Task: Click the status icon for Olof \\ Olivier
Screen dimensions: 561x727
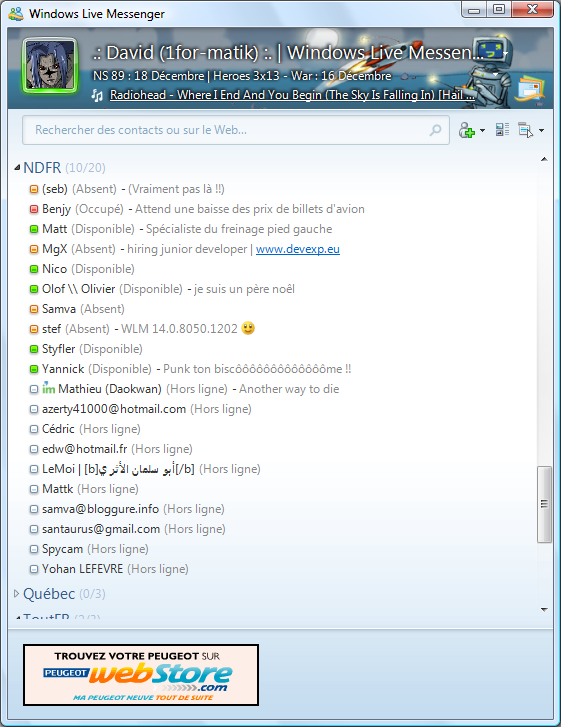Action: [34, 289]
